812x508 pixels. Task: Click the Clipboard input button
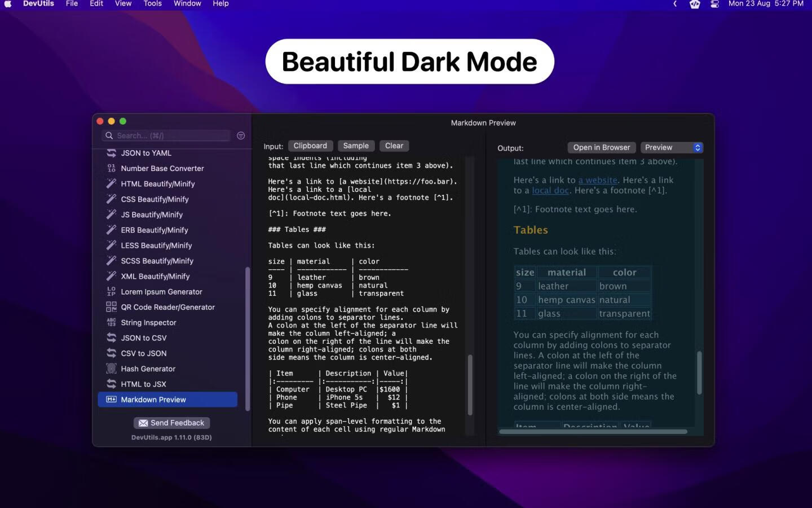click(310, 146)
